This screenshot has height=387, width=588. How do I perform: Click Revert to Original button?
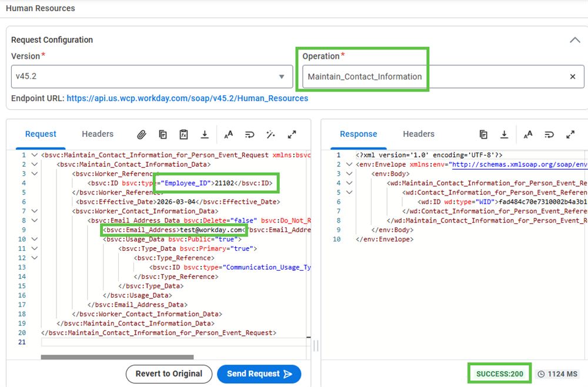(169, 374)
